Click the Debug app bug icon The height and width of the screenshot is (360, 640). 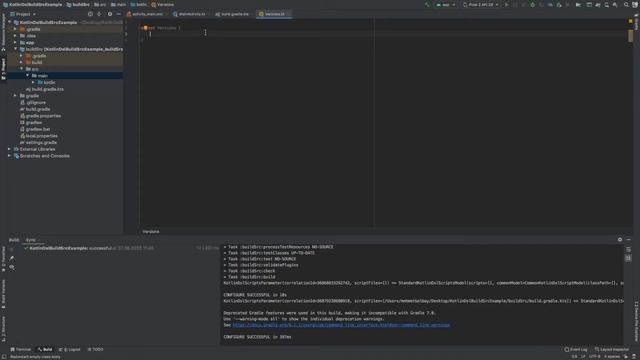click(x=532, y=5)
